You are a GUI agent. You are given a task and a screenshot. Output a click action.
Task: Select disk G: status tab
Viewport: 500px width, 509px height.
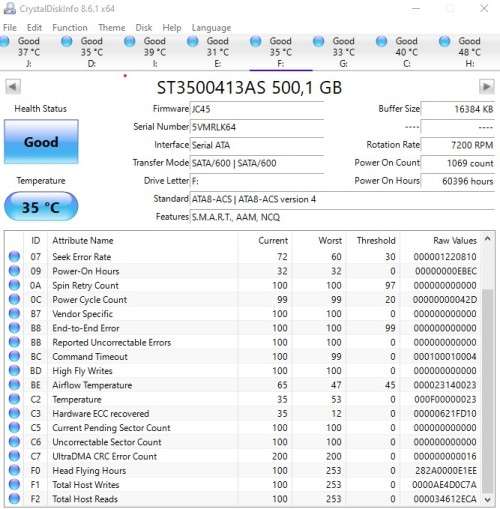click(343, 52)
